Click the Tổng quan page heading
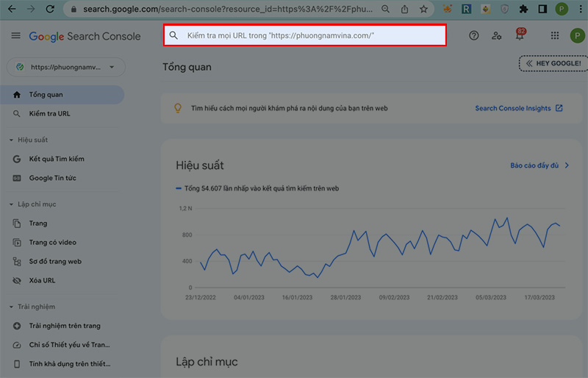This screenshot has height=378, width=588. (x=187, y=67)
